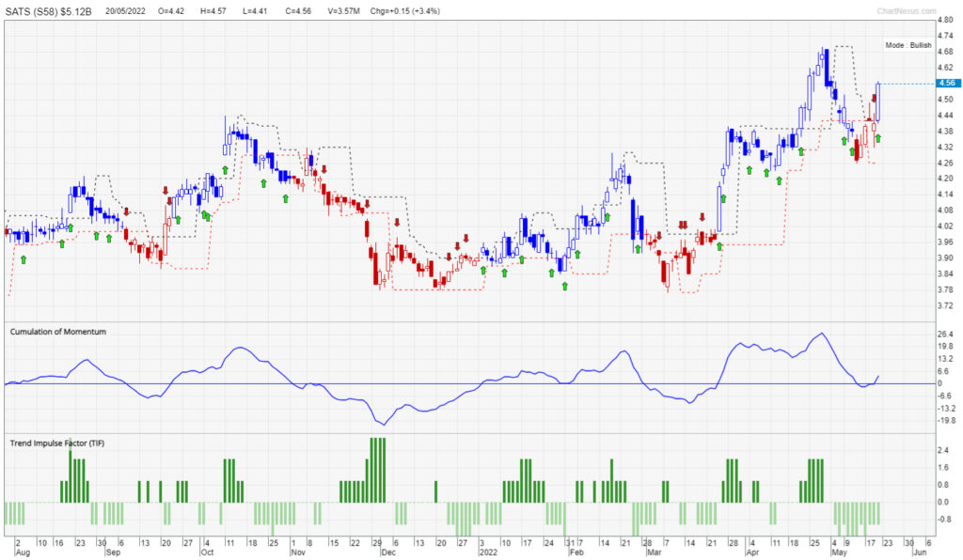Click the 3.96 price axis label
Image resolution: width=963 pixels, height=560 pixels.
pos(945,242)
